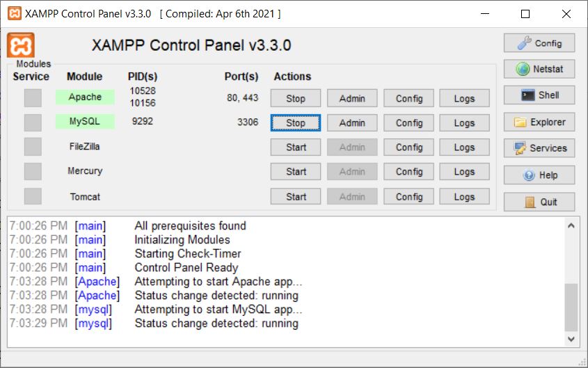The image size is (588, 368).
Task: Start the Mercury module
Action: click(x=296, y=172)
